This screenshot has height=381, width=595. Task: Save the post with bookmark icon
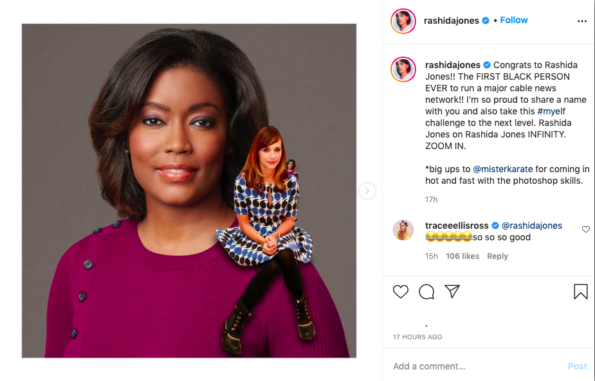[581, 291]
